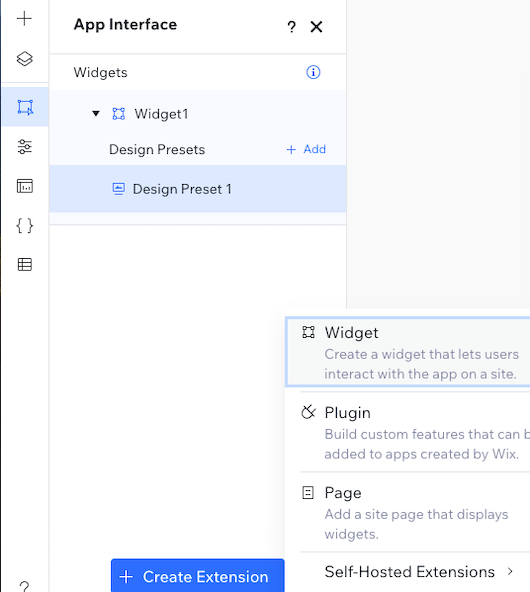Click the Create Extension button
530x592 pixels.
click(x=197, y=576)
